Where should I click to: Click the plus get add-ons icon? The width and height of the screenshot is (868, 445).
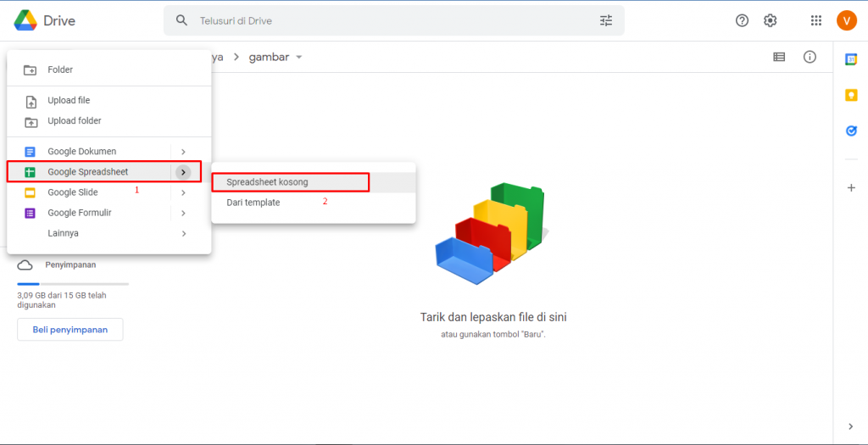point(851,187)
